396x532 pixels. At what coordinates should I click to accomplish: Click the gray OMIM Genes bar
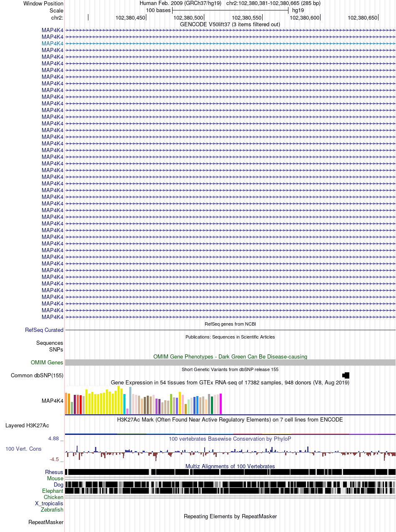pos(231,363)
